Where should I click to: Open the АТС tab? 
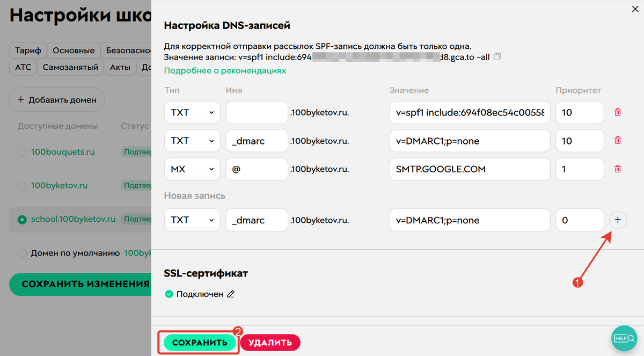click(x=23, y=67)
